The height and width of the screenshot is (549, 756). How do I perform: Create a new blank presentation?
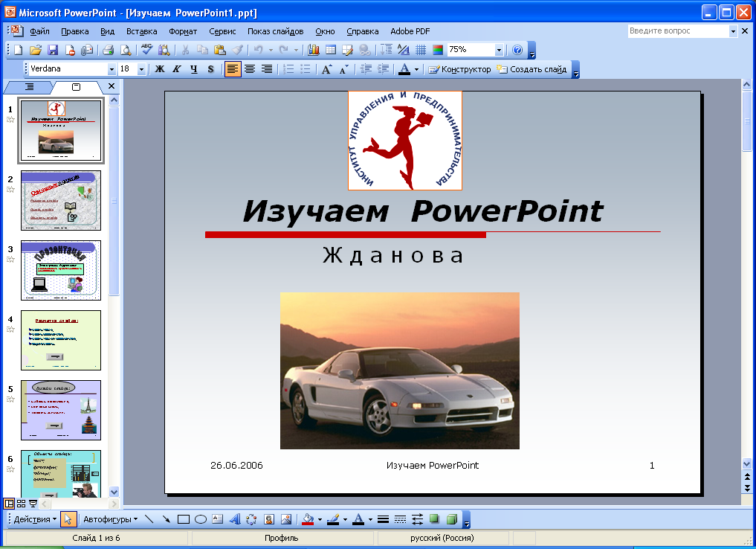coord(19,50)
